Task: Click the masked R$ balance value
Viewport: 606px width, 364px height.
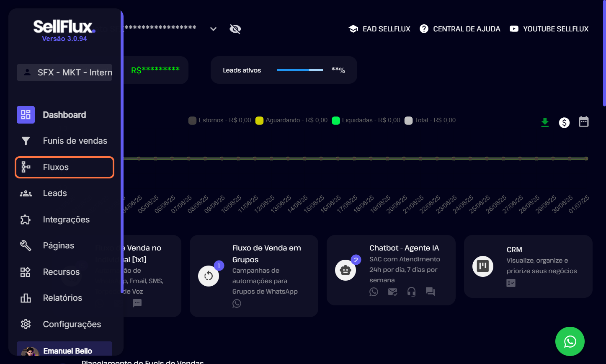Action: pyautogui.click(x=155, y=70)
